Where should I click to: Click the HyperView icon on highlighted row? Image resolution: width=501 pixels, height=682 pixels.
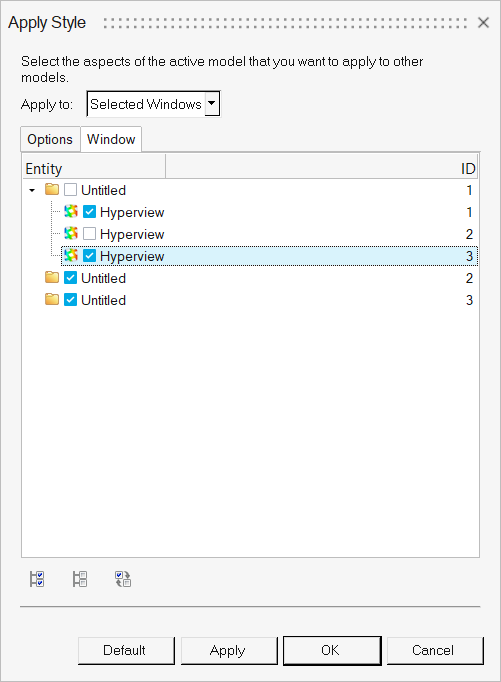[x=71, y=256]
